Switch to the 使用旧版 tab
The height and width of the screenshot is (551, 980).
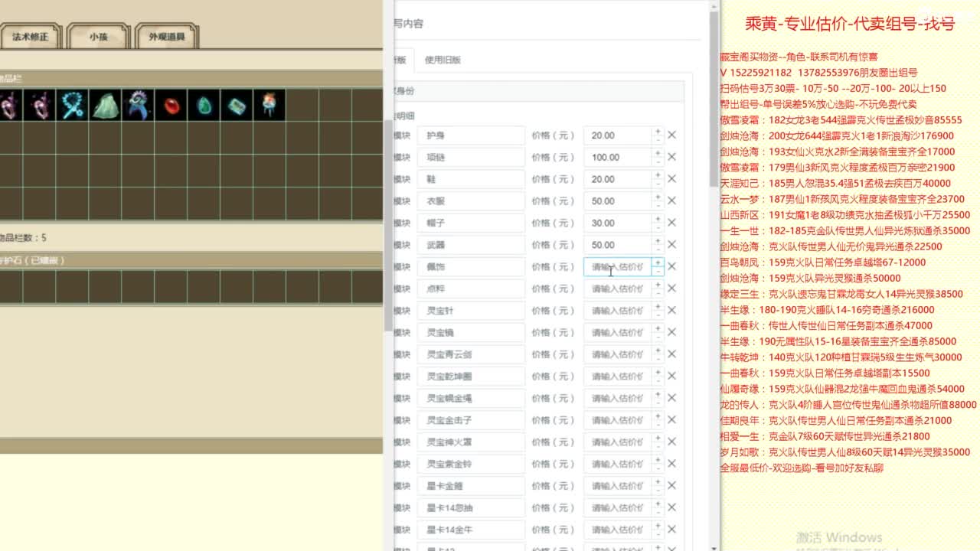[x=443, y=60]
